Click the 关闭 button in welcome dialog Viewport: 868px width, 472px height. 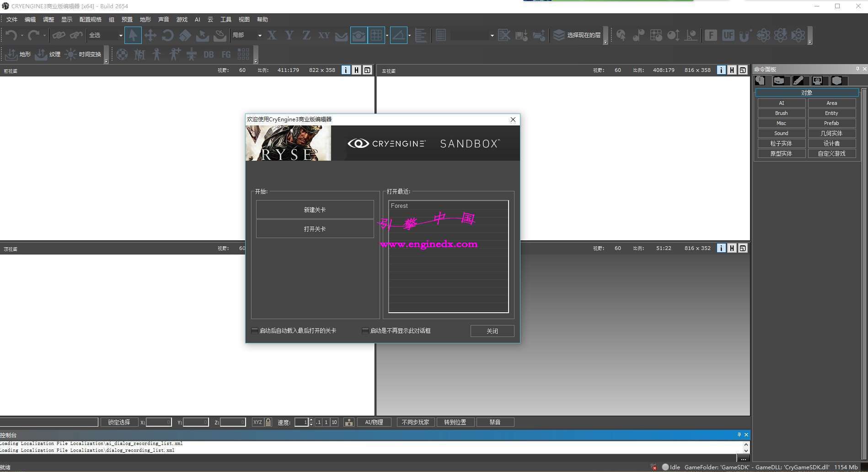click(492, 331)
